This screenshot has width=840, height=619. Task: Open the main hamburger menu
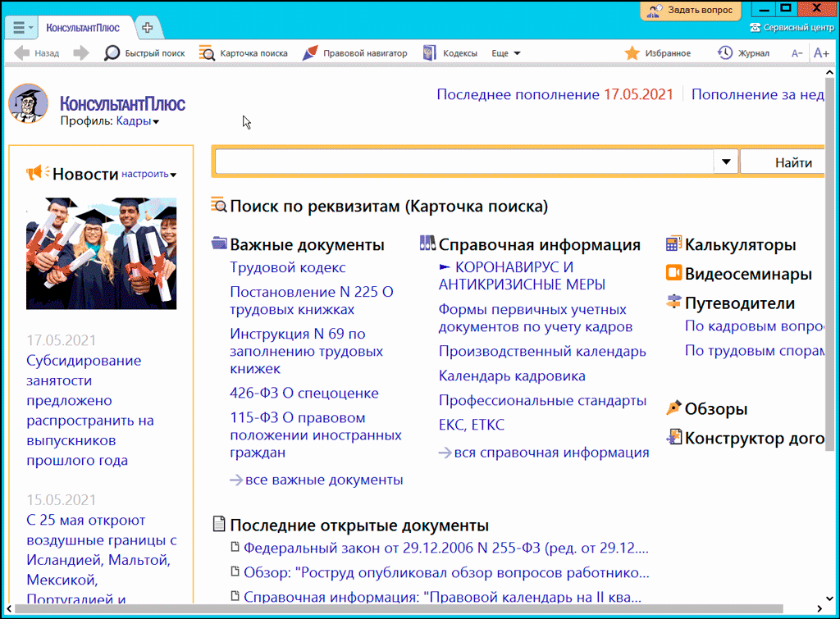click(21, 27)
